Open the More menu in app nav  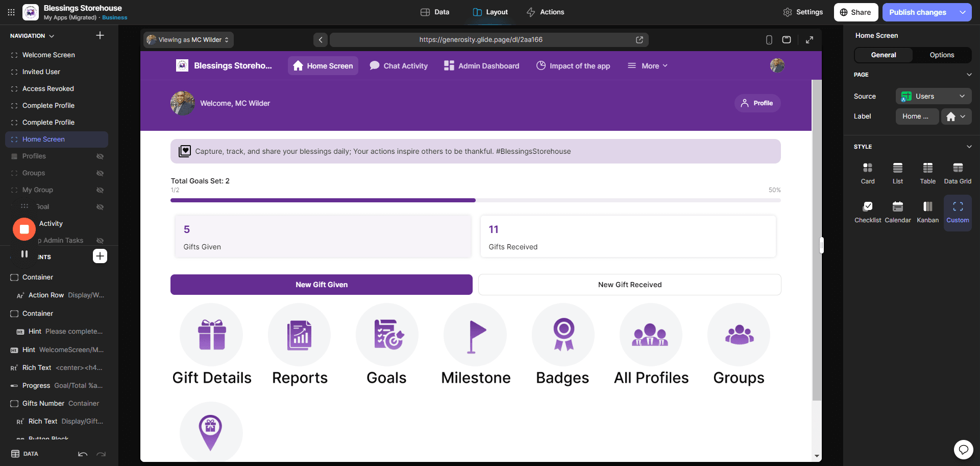click(x=648, y=66)
